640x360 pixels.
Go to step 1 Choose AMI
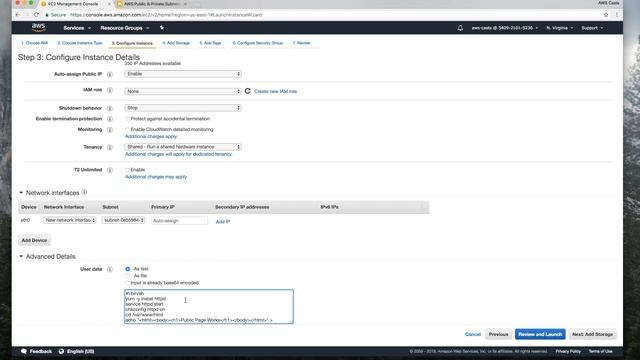point(35,43)
